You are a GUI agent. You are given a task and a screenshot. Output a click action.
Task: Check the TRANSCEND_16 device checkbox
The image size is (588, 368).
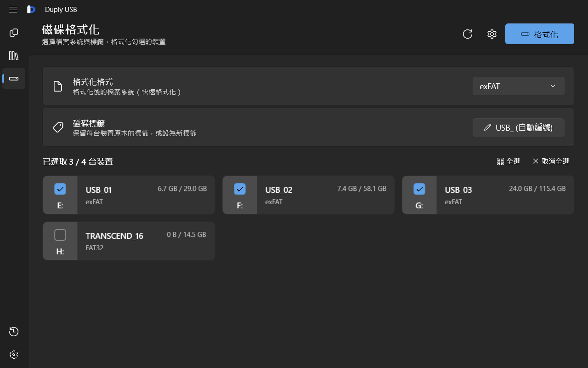click(x=60, y=235)
